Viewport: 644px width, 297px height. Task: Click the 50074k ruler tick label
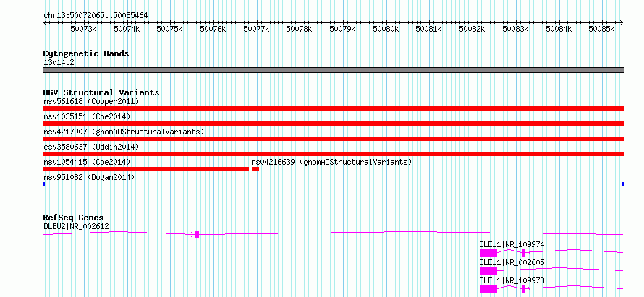[127, 29]
